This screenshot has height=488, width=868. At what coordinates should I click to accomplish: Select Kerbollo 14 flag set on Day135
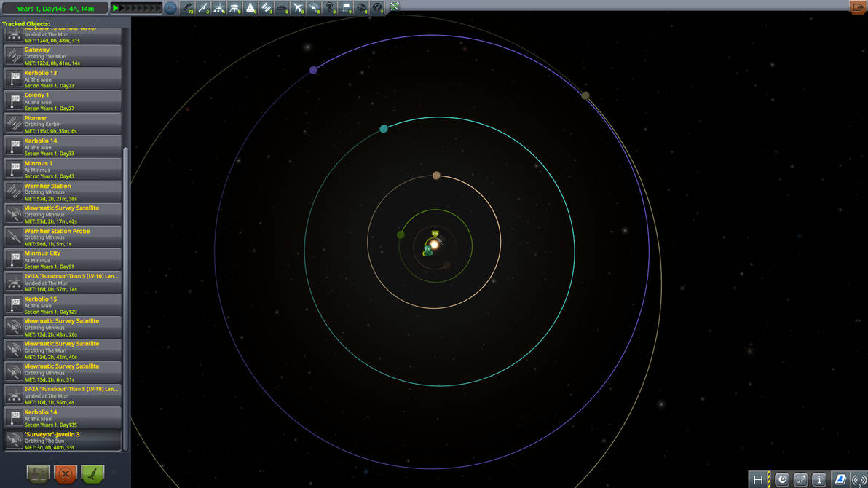tap(63, 417)
